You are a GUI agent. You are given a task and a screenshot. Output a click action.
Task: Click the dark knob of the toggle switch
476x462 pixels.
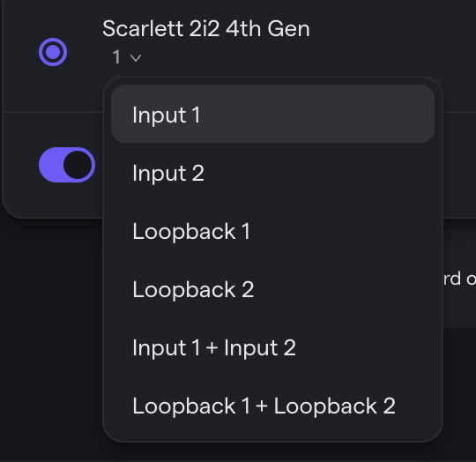pyautogui.click(x=78, y=165)
